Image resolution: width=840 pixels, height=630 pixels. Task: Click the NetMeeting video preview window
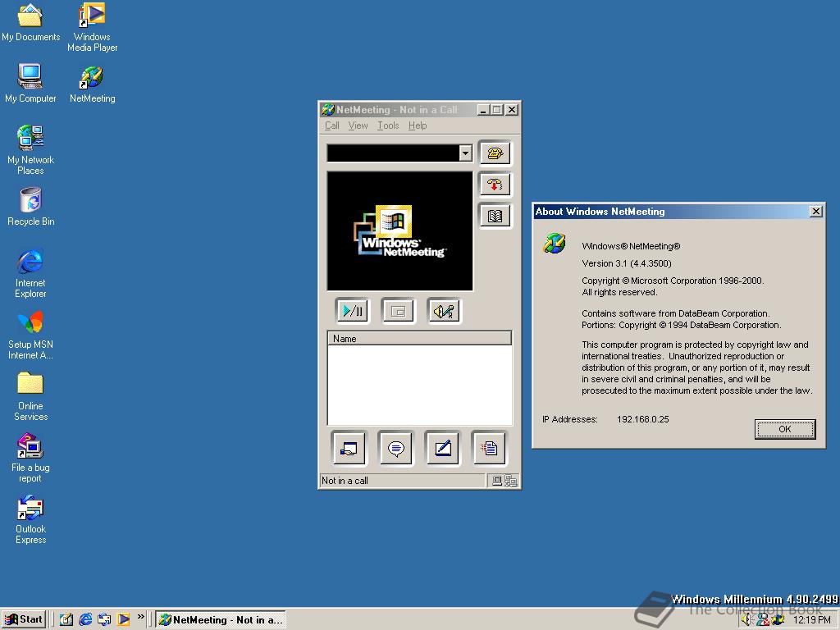(x=399, y=231)
